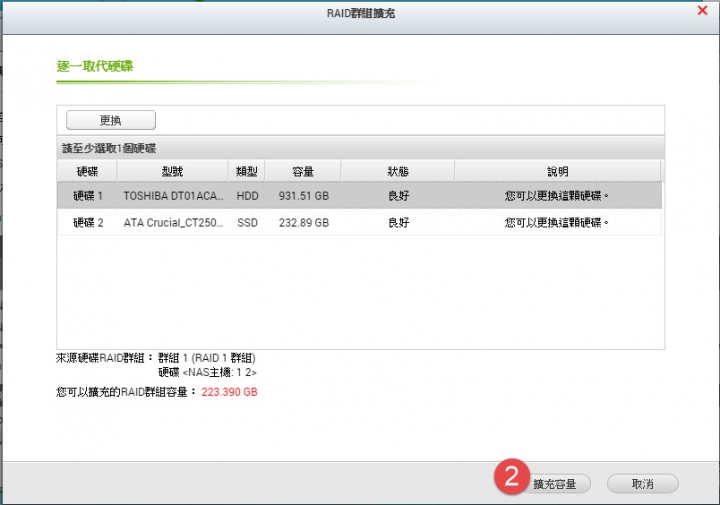Click the RAID群組擴充 dialog title
The width and height of the screenshot is (720, 505).
(360, 13)
